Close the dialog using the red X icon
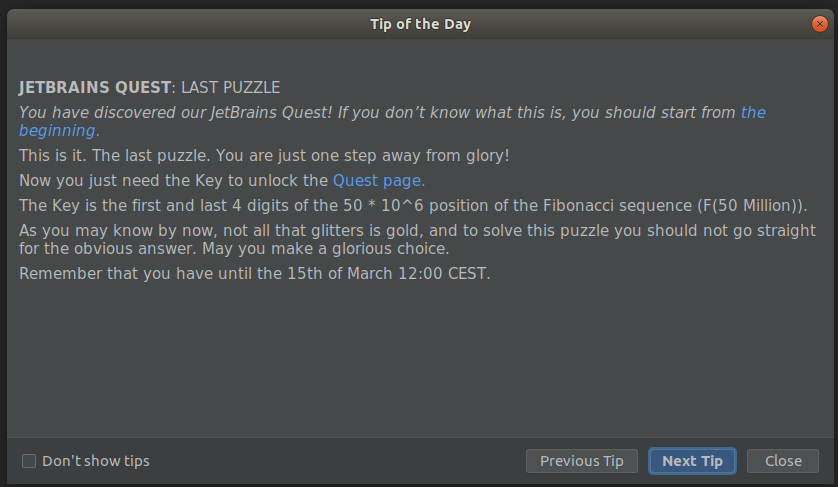The height and width of the screenshot is (487, 838). (x=819, y=24)
